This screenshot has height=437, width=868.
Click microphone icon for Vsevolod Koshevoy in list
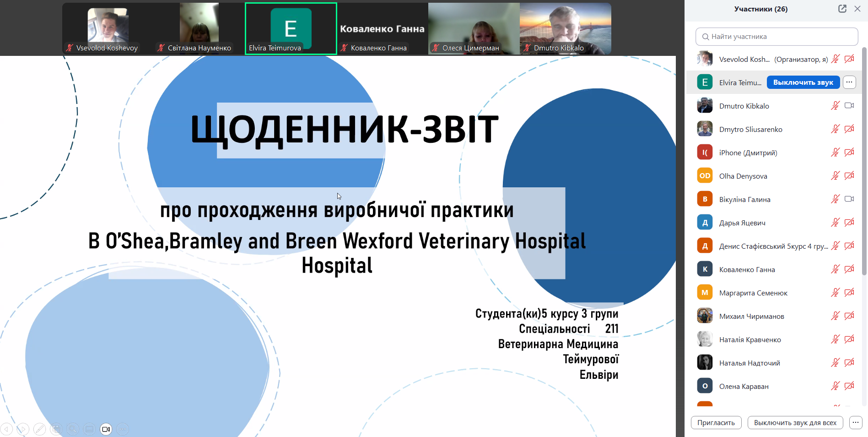pos(836,59)
